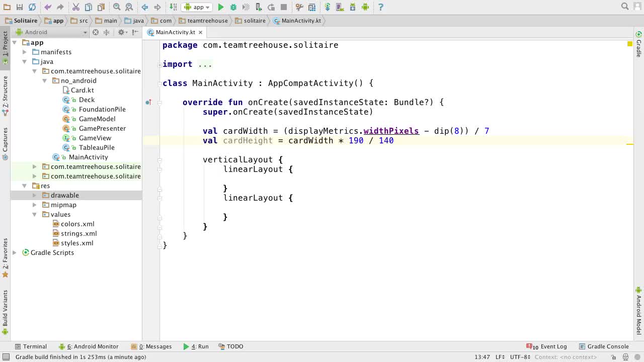
Task: Click the Make Project icon
Action: point(173,7)
